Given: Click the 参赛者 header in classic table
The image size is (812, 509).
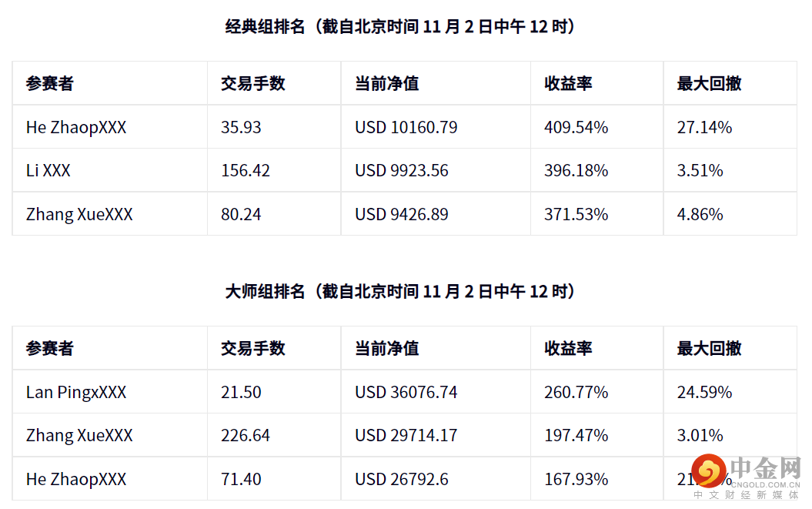Looking at the screenshot, I should pyautogui.click(x=49, y=84).
